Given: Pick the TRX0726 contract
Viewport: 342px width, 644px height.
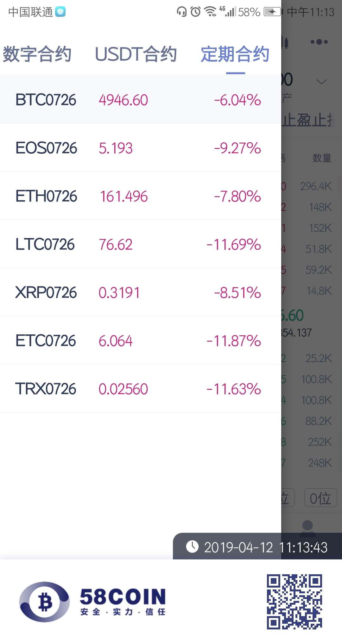Looking at the screenshot, I should click(139, 389).
